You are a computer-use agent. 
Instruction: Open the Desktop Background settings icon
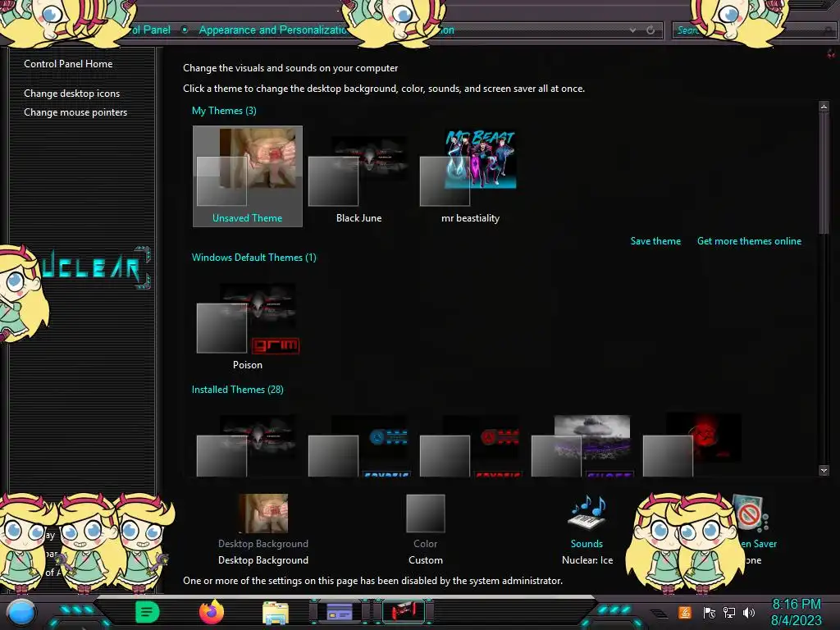pyautogui.click(x=263, y=513)
